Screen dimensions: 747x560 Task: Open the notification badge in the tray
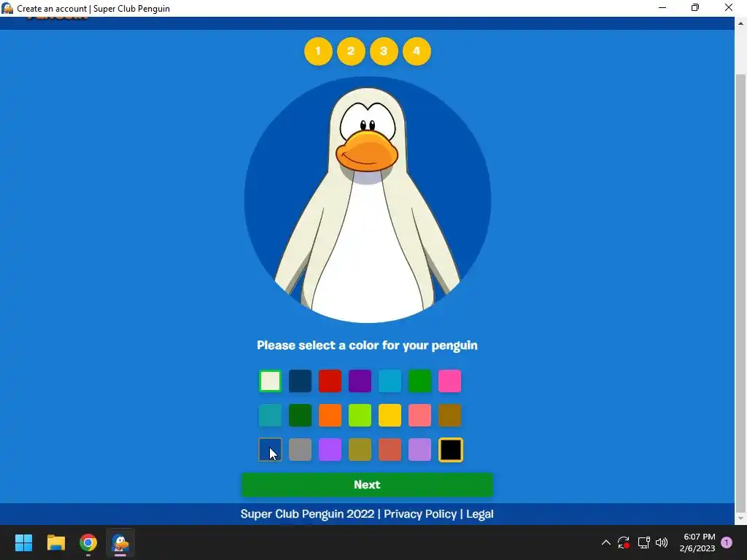point(727,542)
